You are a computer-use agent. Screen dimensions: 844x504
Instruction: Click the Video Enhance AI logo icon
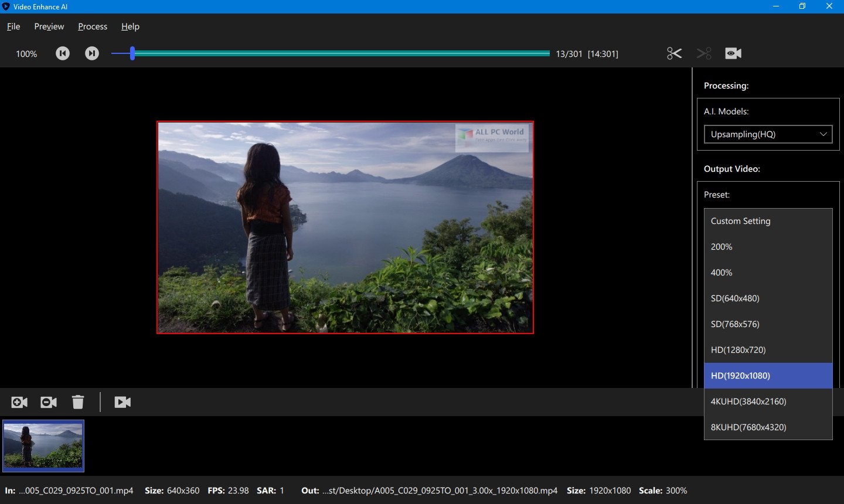click(x=6, y=6)
